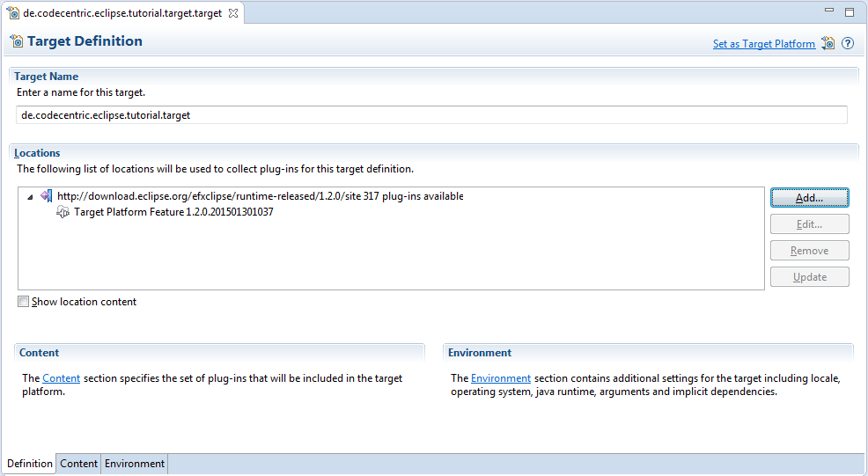Switch to the Content bottom tab
The width and height of the screenshot is (868, 476).
pos(78,464)
